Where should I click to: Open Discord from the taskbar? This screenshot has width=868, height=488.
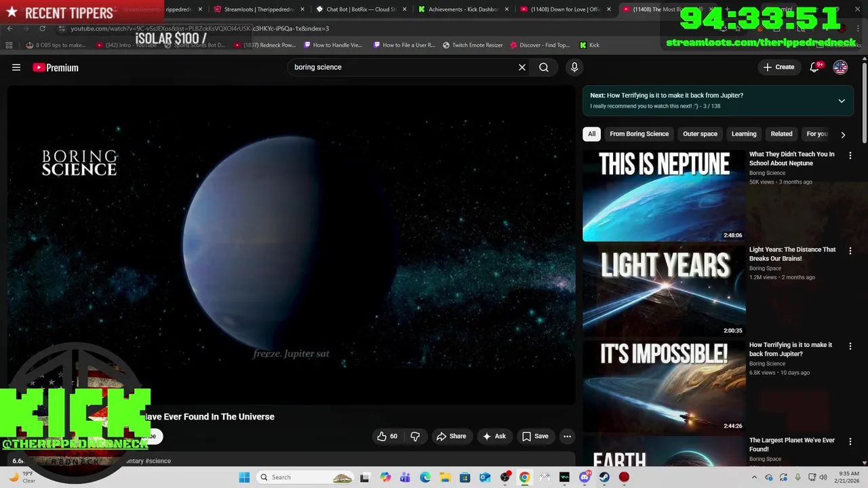585,477
